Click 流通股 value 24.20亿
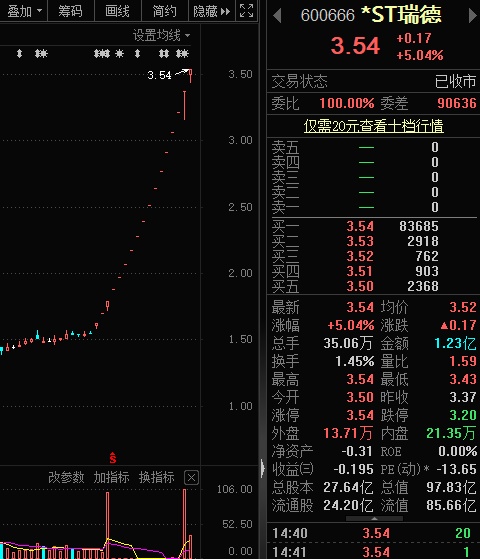The width and height of the screenshot is (480, 559). (x=348, y=505)
